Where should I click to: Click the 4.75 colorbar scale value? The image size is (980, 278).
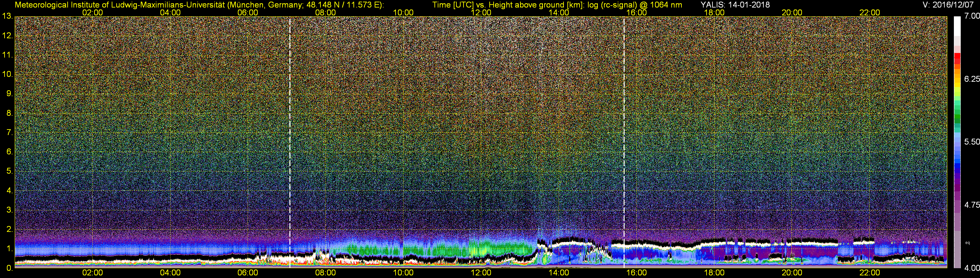coord(972,205)
